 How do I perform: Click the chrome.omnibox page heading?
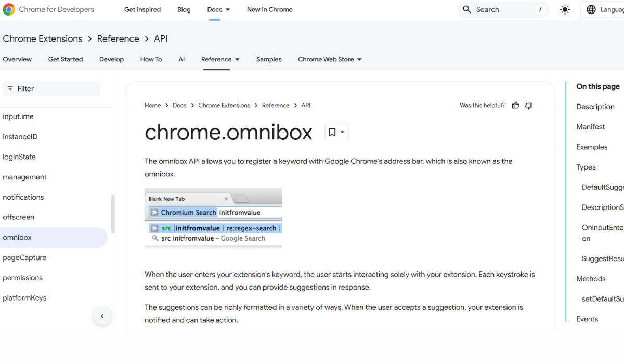tap(228, 132)
